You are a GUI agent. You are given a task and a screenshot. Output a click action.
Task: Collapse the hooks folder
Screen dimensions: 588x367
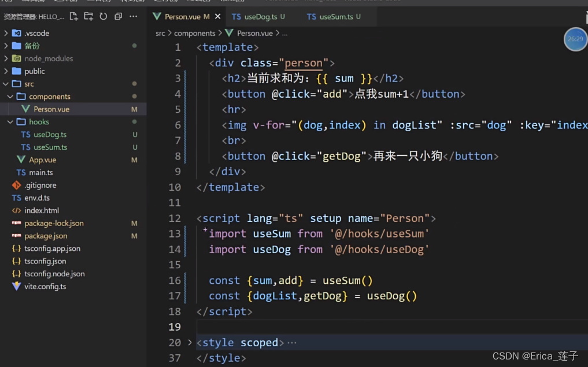point(10,121)
